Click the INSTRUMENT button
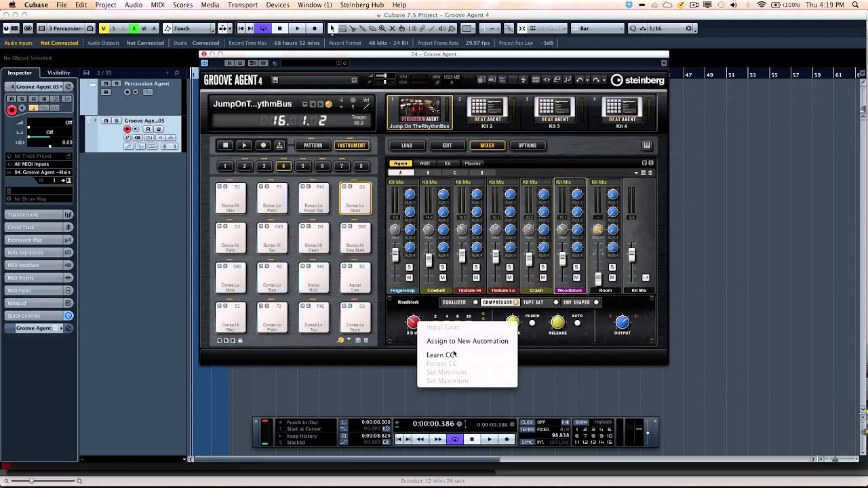This screenshot has height=488, width=868. (351, 145)
